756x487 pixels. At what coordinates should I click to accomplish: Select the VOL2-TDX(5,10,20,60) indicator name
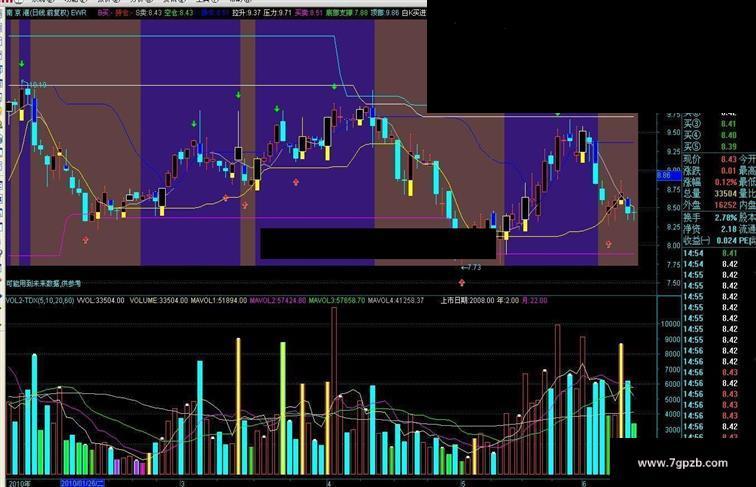(x=40, y=300)
